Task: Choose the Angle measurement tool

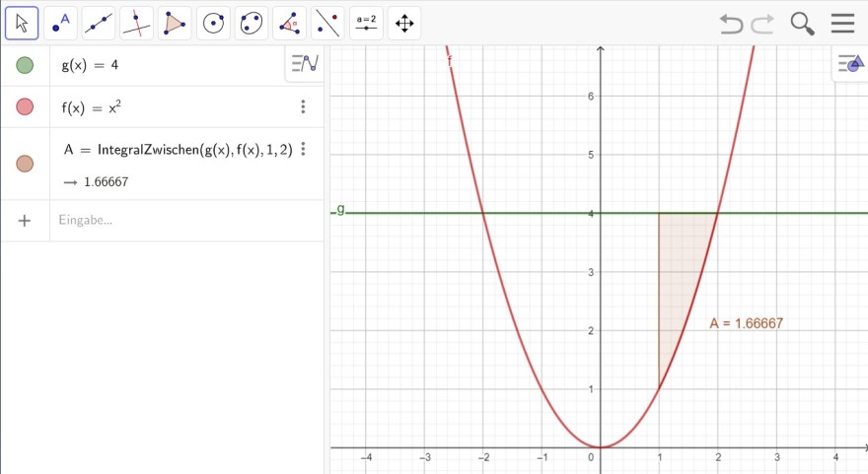Action: pyautogui.click(x=290, y=24)
